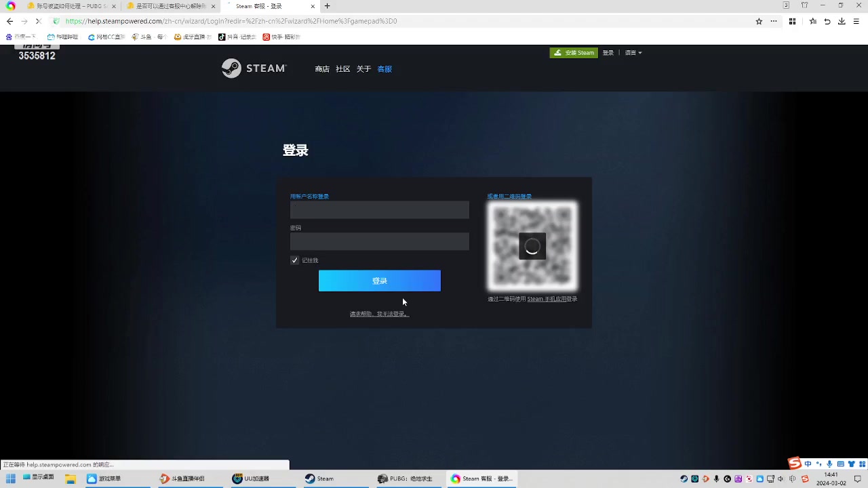Screen dimensions: 868x488
Task: Click the QR code login image
Action: pos(532,246)
